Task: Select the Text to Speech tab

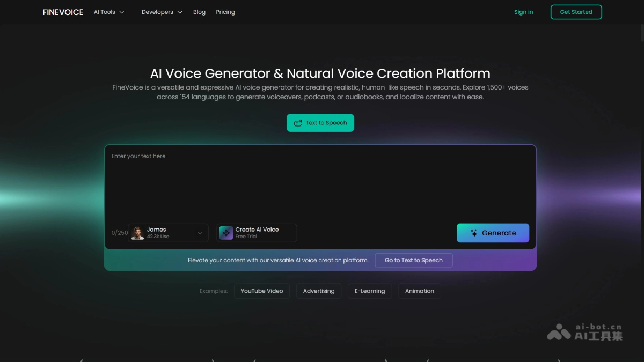Action: pos(320,123)
